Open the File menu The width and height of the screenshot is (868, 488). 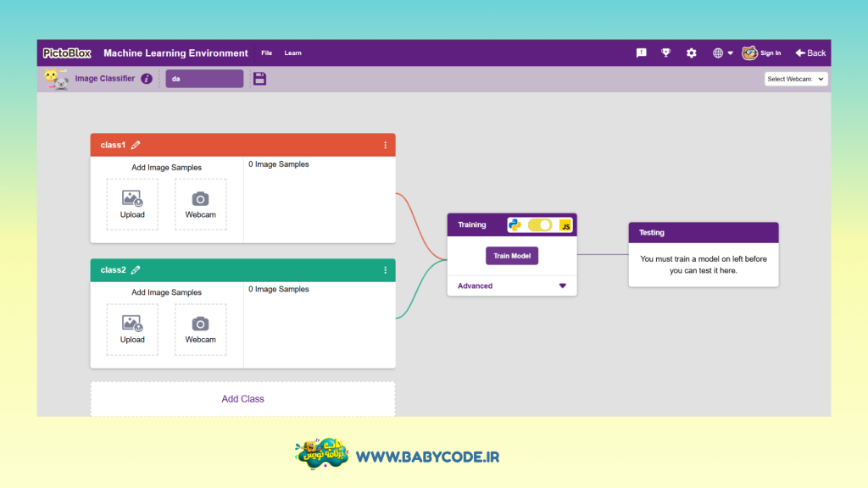[x=267, y=53]
